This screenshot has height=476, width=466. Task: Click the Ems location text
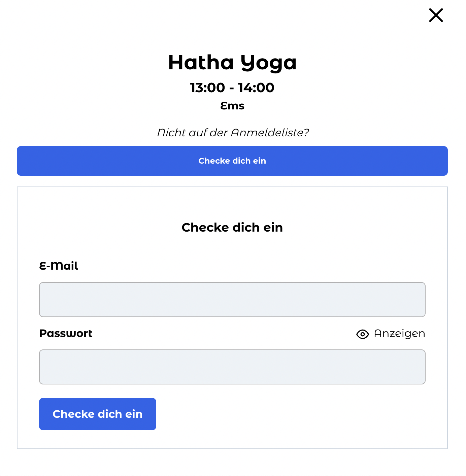pos(232,106)
